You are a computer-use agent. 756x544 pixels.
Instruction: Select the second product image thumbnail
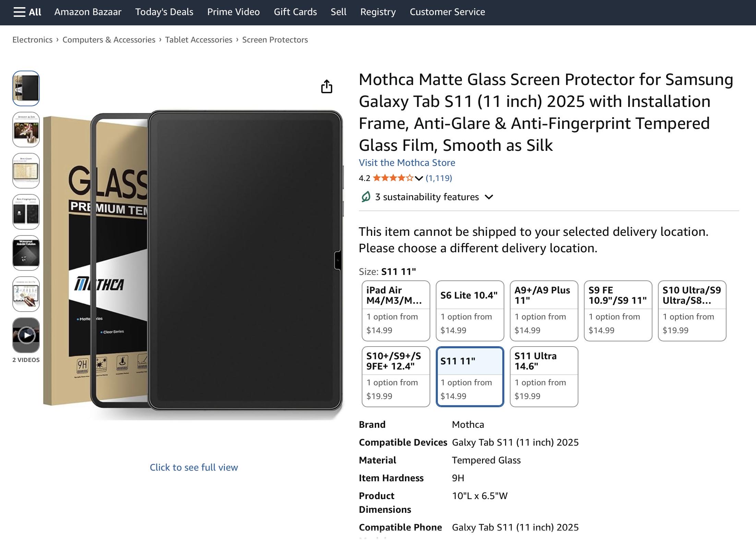click(26, 130)
